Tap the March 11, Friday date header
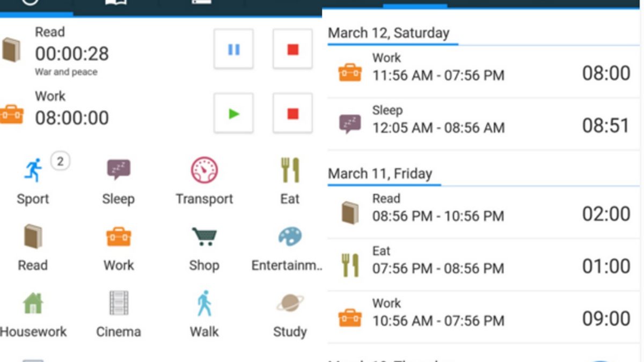Screen dimensions: 644x362 [380, 174]
